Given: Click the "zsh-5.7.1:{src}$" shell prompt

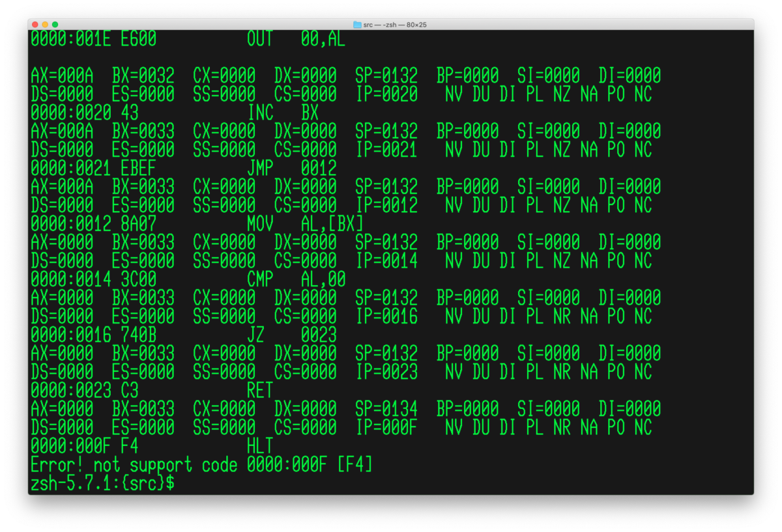Looking at the screenshot, I should point(102,483).
